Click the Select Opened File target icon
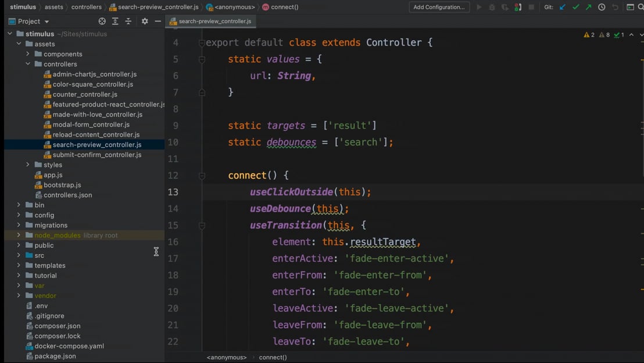644x363 pixels. [x=102, y=22]
